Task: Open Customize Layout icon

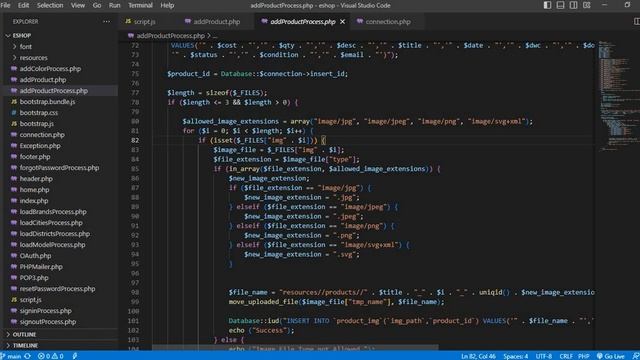Action: [587, 5]
